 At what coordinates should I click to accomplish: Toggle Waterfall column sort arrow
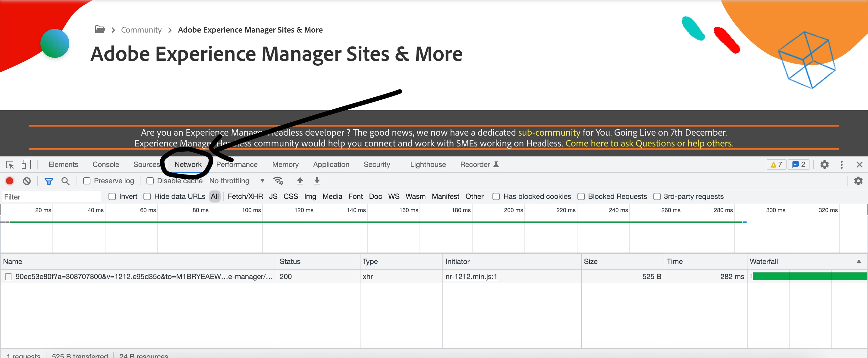click(x=859, y=261)
